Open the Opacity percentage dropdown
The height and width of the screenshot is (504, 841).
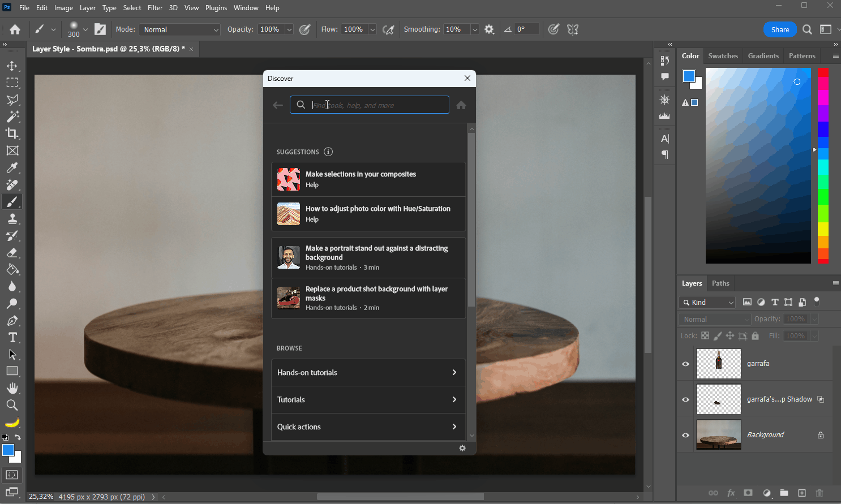[289, 29]
